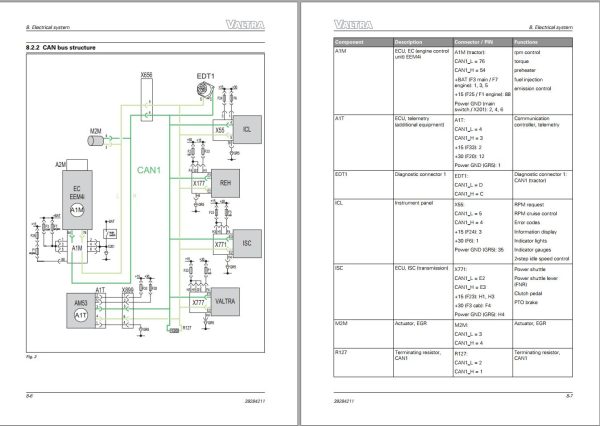
Task: Click the X177 connector box
Action: [201, 183]
